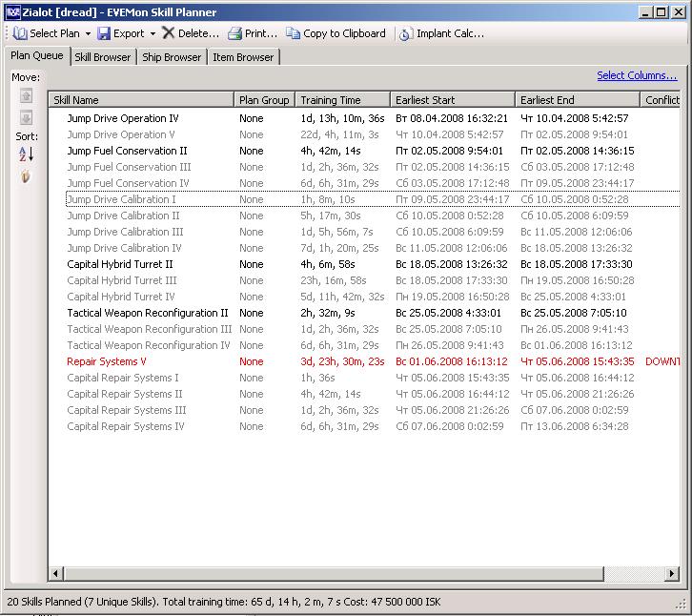The height and width of the screenshot is (616, 692).
Task: Sort by the Plan Group column header
Action: pyautogui.click(x=264, y=100)
